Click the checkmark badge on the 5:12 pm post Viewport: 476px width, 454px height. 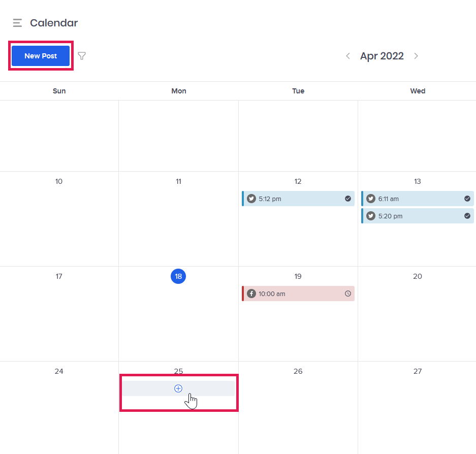[347, 199]
